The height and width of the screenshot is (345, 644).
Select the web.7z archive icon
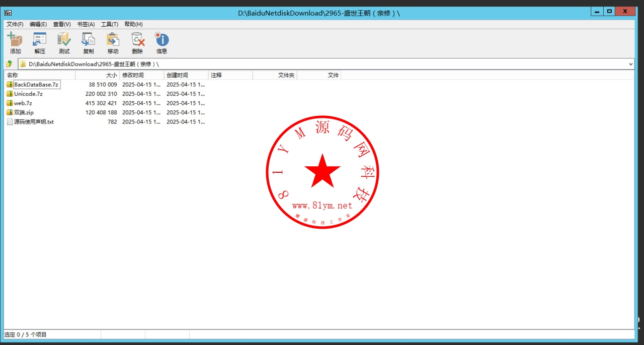[10, 103]
